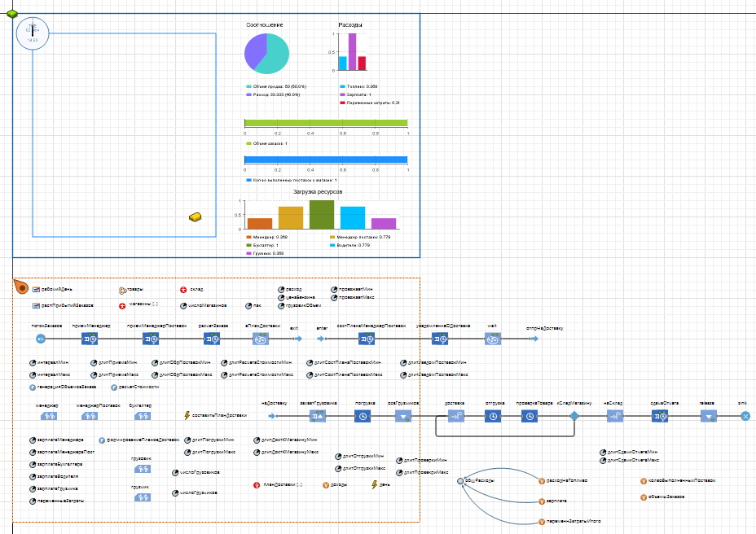Click the погрузка delay block
Screen dimensions: 756x534
(x=363, y=416)
